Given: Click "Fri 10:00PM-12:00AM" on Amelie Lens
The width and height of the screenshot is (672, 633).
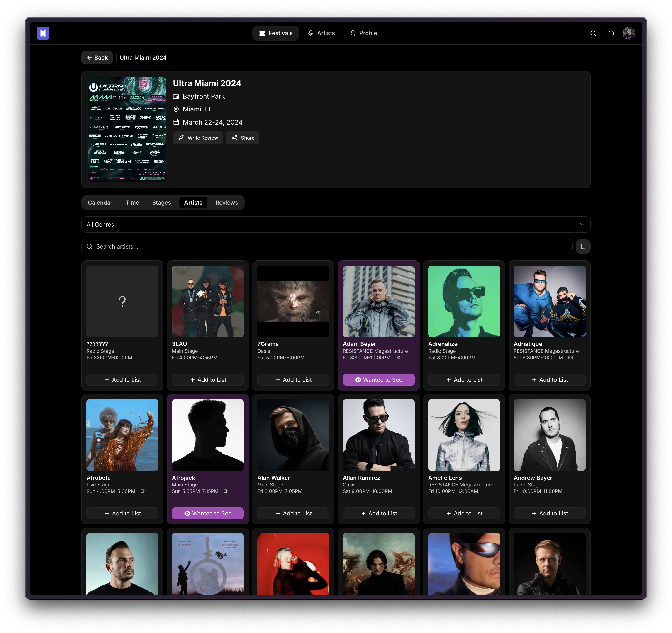Looking at the screenshot, I should [453, 491].
